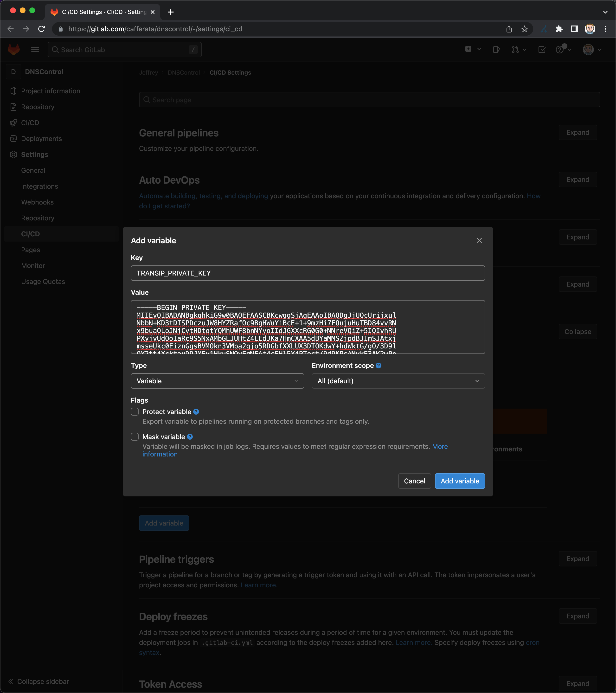
Task: Click the close dialog X icon
Action: click(x=480, y=240)
